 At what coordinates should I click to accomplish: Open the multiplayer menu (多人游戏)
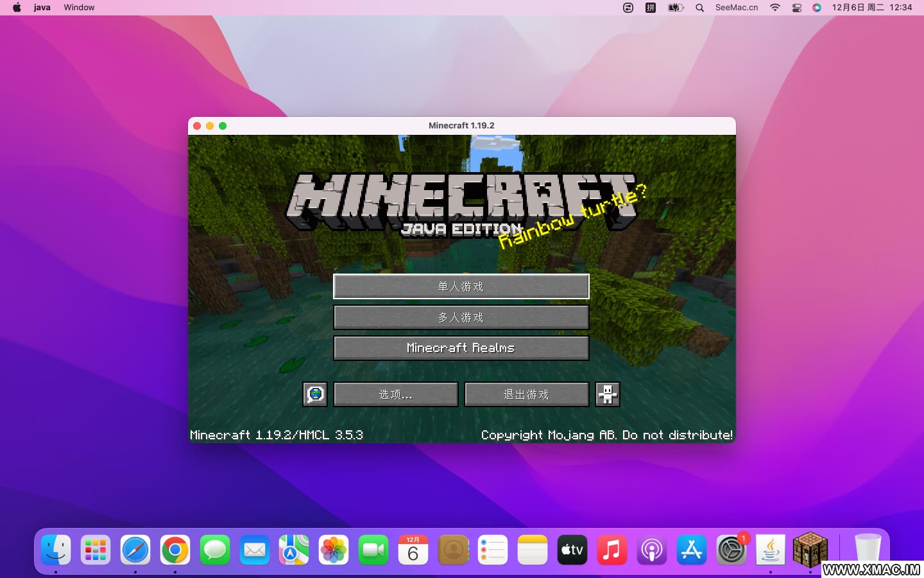coord(461,317)
